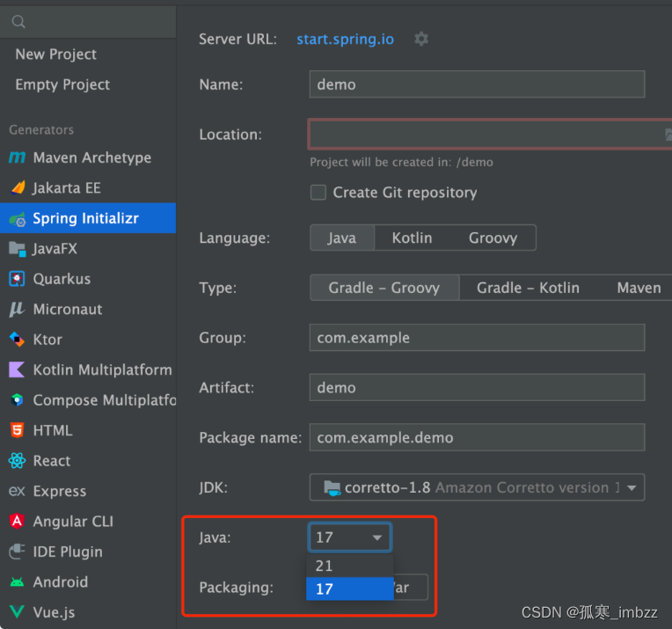Click the React atom icon
Image resolution: width=672 pixels, height=629 pixels.
pos(17,460)
